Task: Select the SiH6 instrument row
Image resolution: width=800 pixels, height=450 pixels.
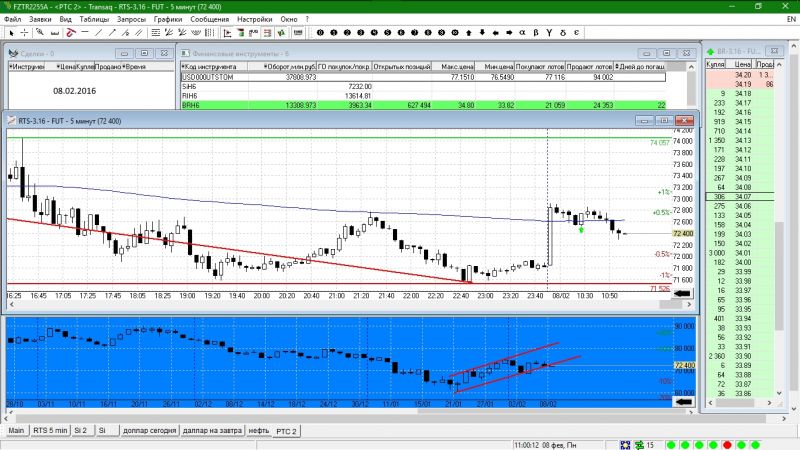Action: 423,87
